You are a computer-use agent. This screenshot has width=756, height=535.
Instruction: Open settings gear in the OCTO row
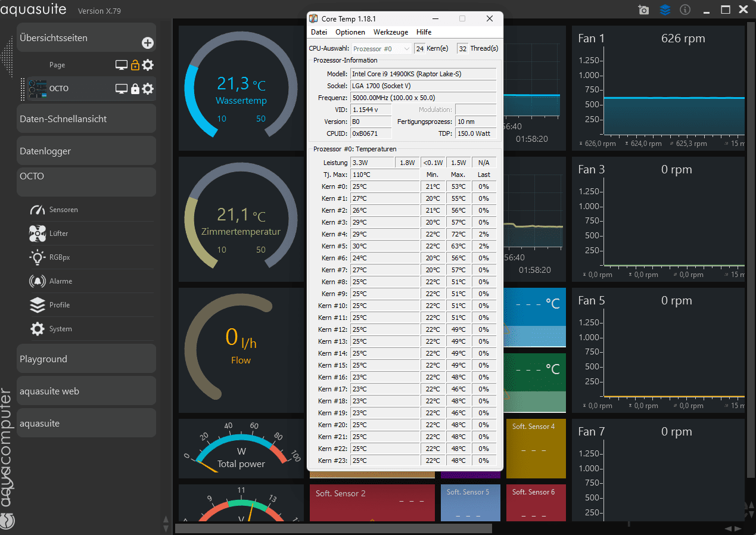[148, 89]
